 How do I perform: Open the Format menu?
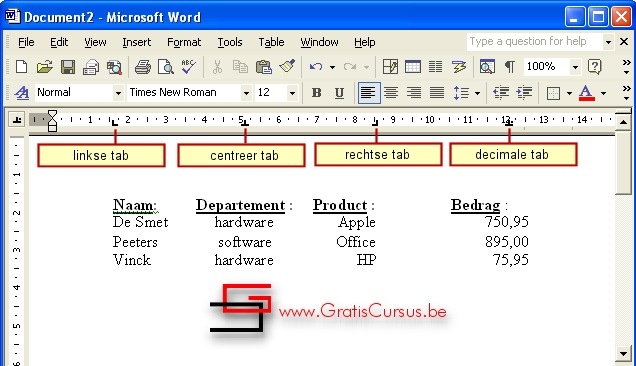coord(184,42)
